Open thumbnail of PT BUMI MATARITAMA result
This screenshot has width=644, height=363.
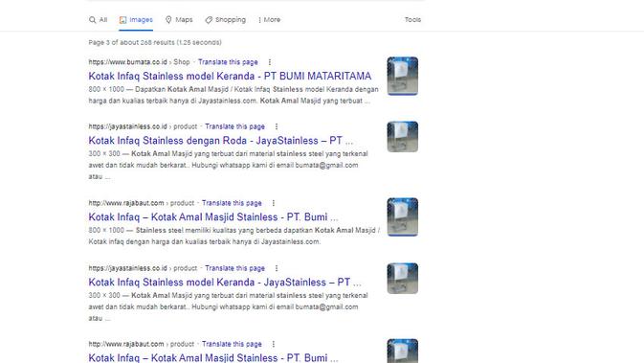pos(403,76)
